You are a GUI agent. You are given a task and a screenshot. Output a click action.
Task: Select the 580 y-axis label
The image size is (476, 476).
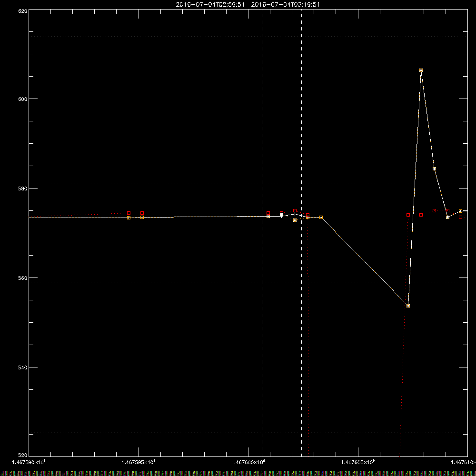pos(23,188)
